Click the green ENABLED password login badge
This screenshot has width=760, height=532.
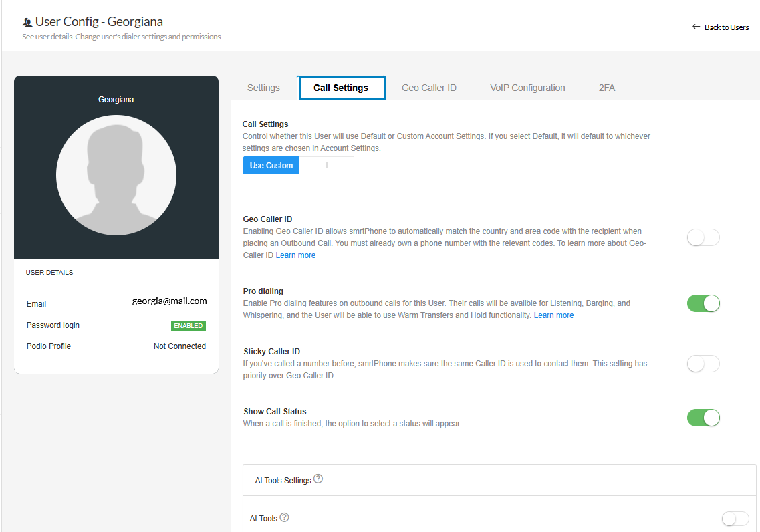point(188,326)
